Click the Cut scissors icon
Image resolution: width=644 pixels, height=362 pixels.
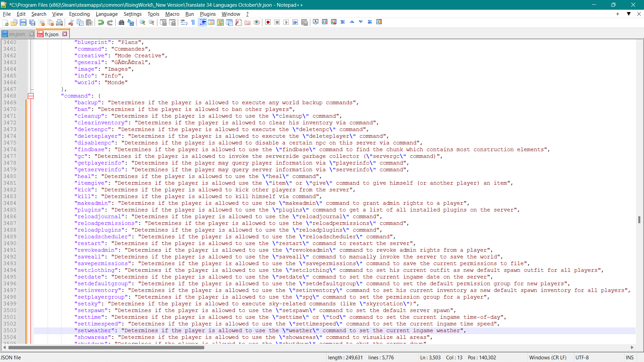pyautogui.click(x=71, y=22)
